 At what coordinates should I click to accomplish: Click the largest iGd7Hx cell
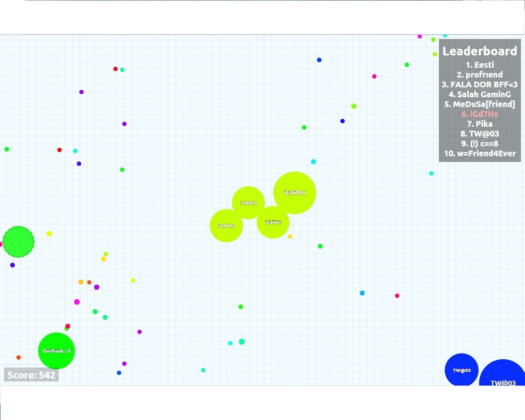click(x=294, y=193)
